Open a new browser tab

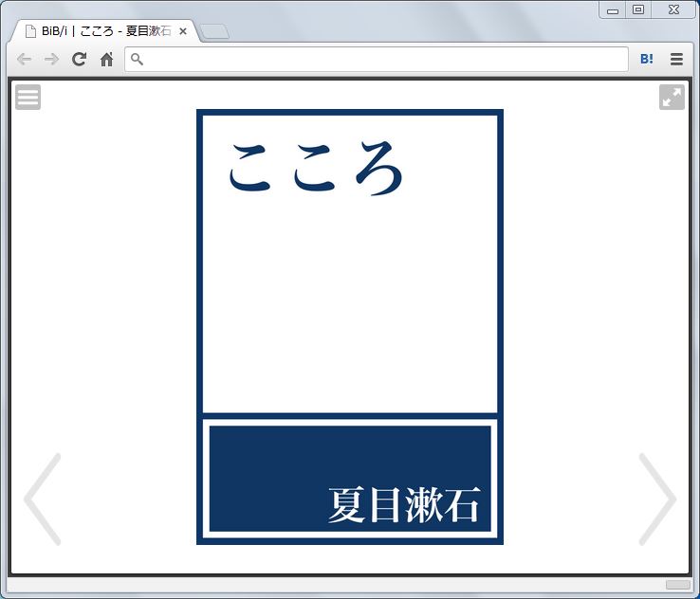pos(215,31)
